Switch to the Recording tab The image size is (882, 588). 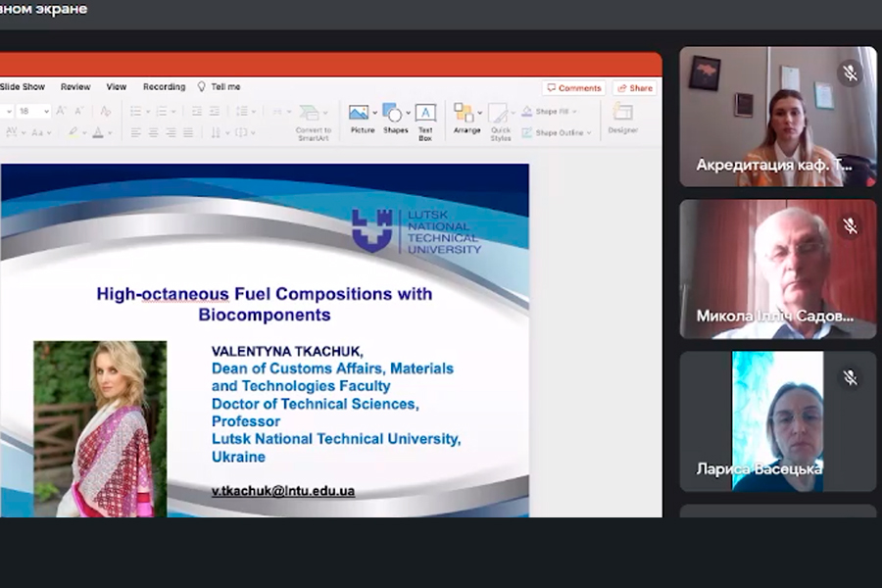(x=164, y=87)
